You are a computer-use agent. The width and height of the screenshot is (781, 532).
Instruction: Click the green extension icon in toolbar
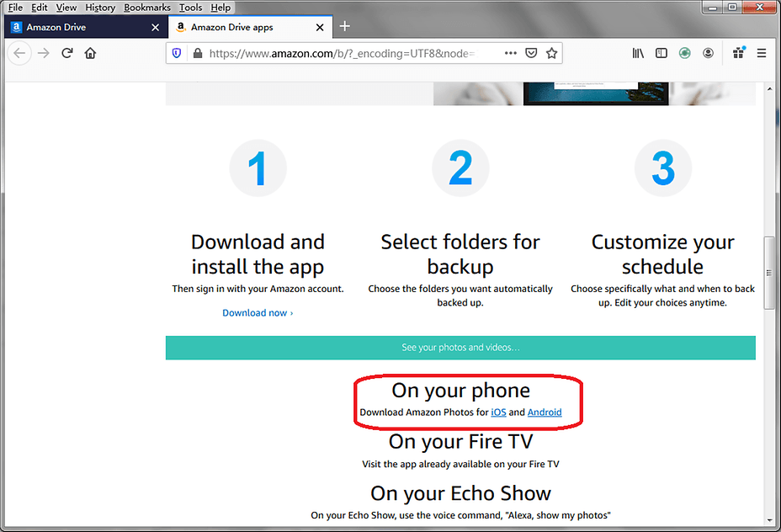[685, 53]
